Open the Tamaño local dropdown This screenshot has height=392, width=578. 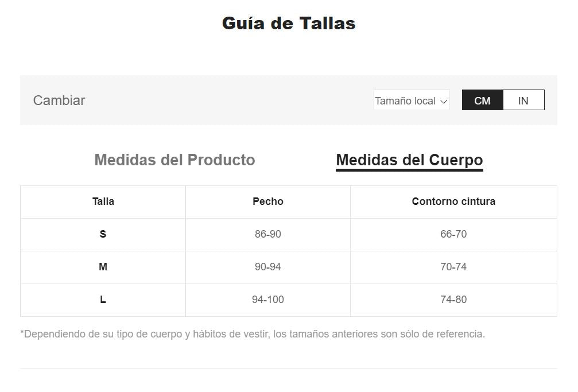(x=411, y=100)
